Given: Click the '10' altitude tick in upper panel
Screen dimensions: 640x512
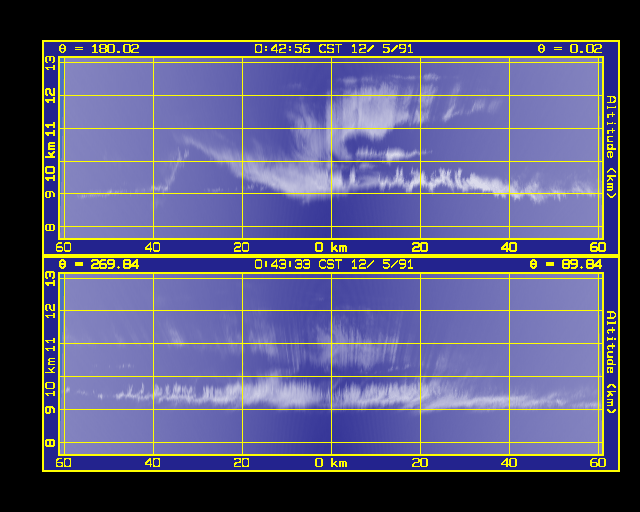Looking at the screenshot, I should [50, 174].
